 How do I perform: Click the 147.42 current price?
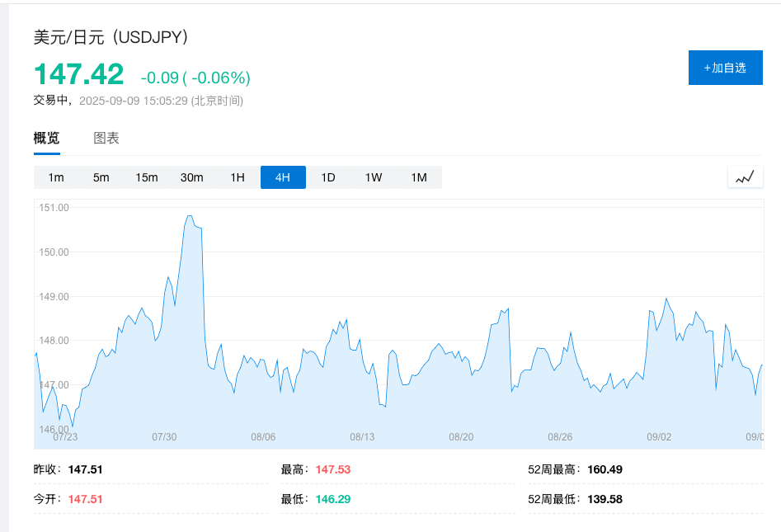click(x=78, y=74)
